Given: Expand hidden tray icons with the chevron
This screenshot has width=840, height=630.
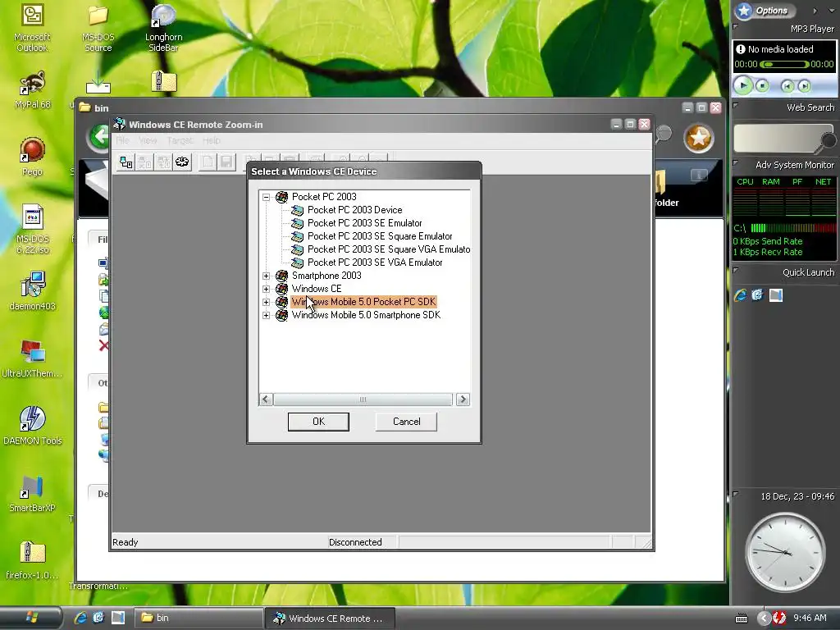Looking at the screenshot, I should pyautogui.click(x=764, y=618).
